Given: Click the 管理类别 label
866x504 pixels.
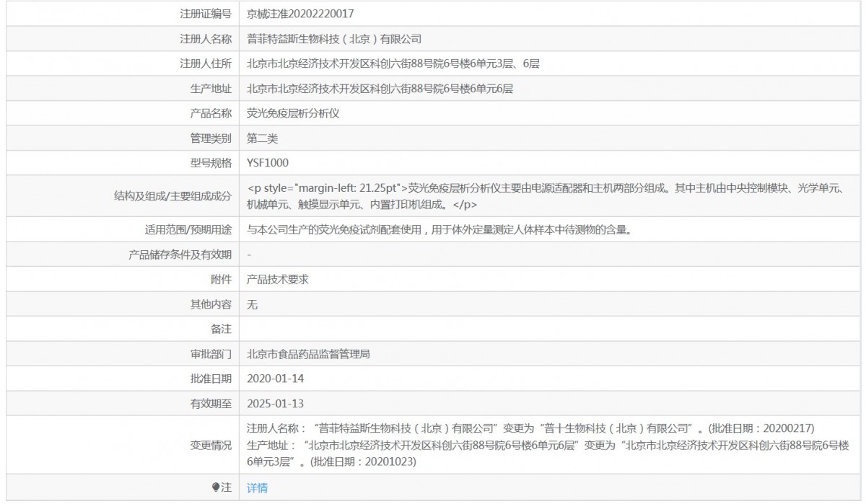Looking at the screenshot, I should pyautogui.click(x=211, y=138).
